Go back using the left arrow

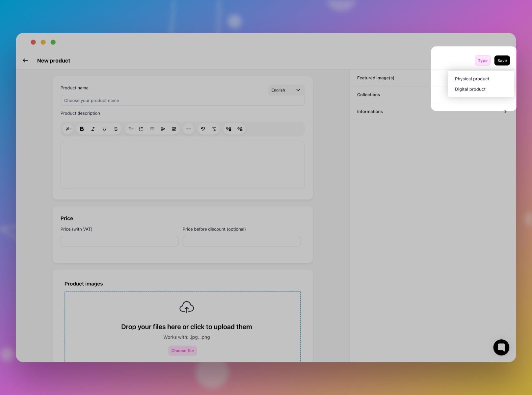click(25, 61)
